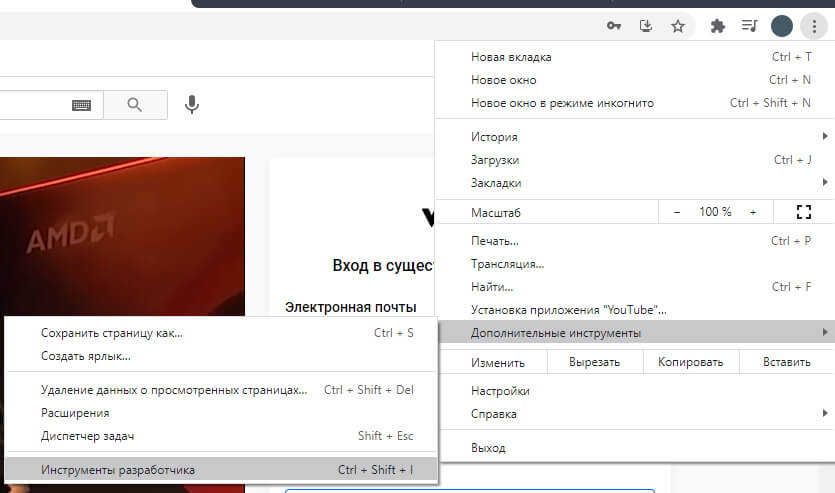Select Новое окно menu item

(635, 80)
